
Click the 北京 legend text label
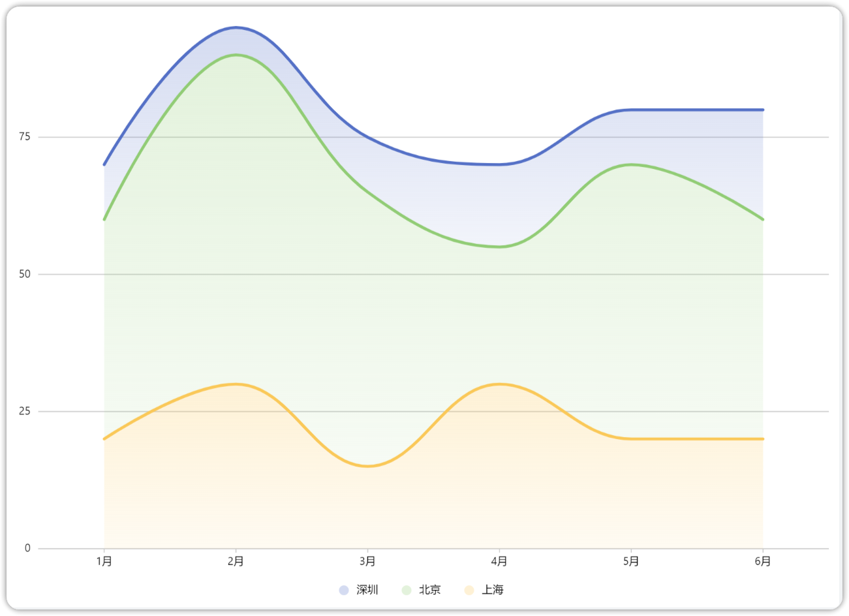(x=430, y=590)
